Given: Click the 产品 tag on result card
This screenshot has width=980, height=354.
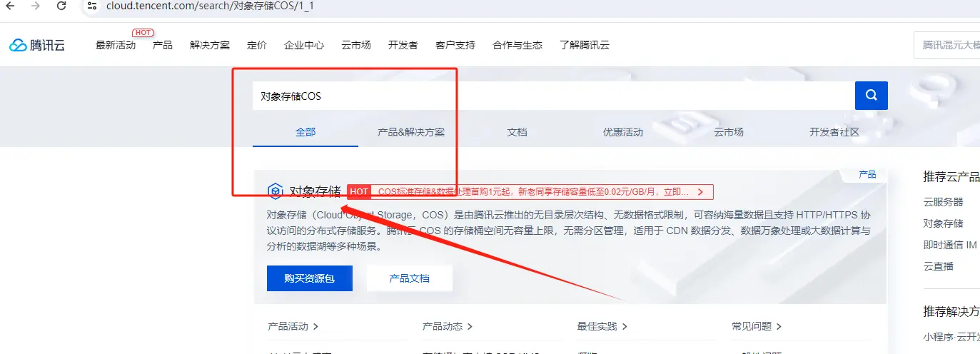Looking at the screenshot, I should coord(867,175).
